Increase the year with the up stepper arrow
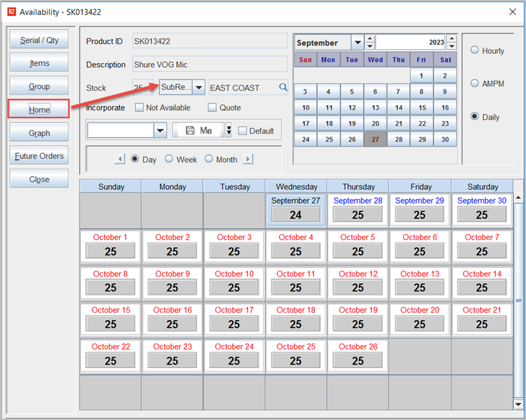The height and width of the screenshot is (420, 526). click(451, 39)
